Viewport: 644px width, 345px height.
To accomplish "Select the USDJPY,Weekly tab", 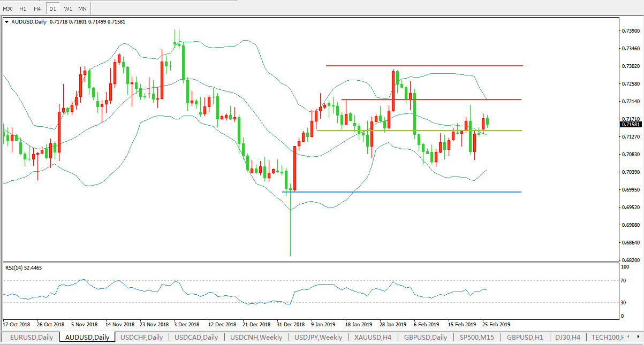I will coord(318,338).
